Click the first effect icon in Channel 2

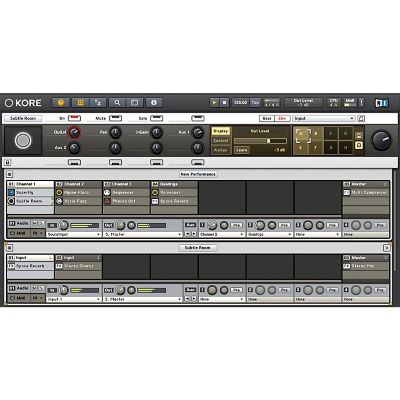(x=59, y=193)
